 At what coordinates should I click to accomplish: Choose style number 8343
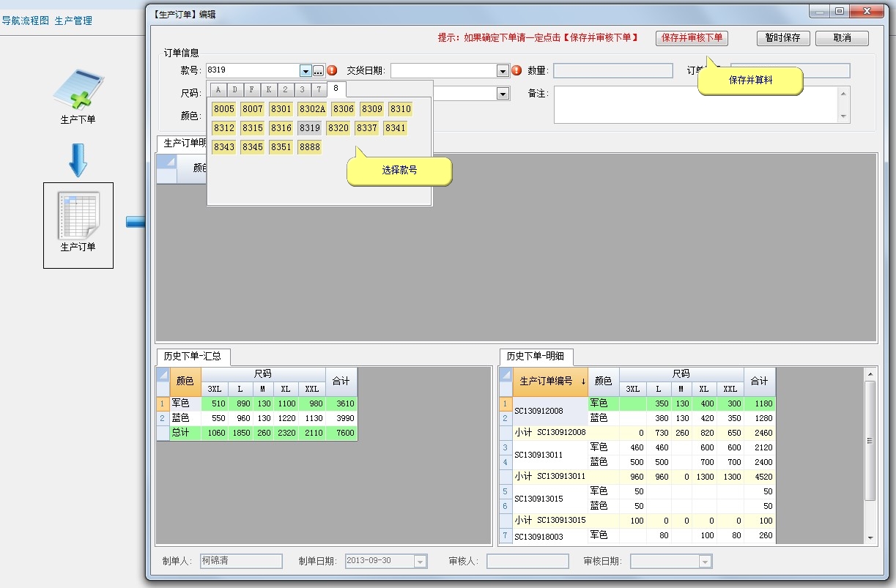click(x=224, y=147)
